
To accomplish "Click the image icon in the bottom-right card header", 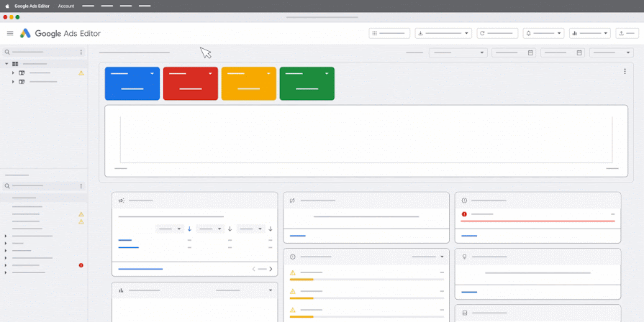I will pyautogui.click(x=465, y=313).
